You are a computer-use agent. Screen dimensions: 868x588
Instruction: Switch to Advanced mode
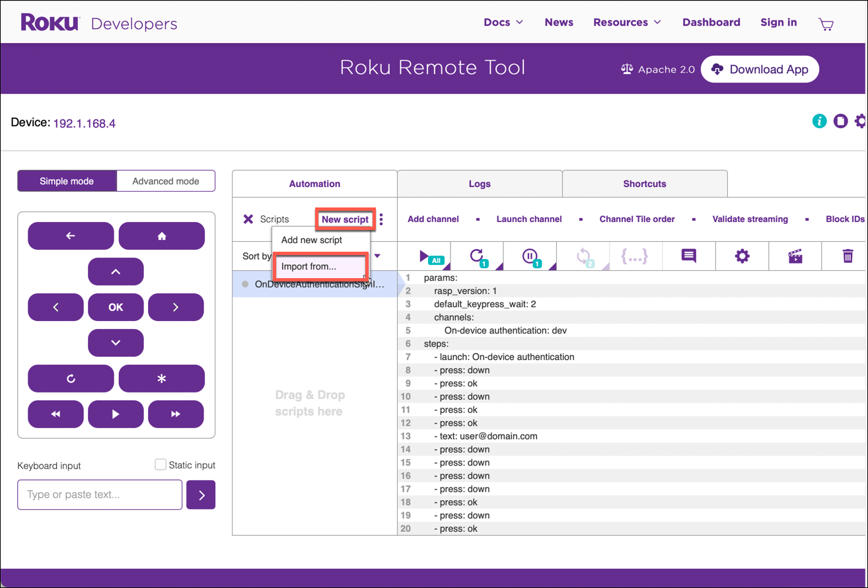pyautogui.click(x=165, y=180)
